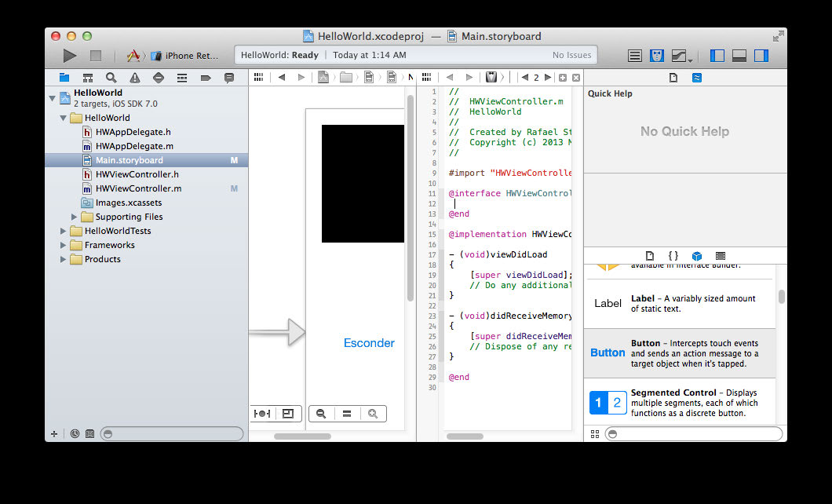The image size is (832, 504).
Task: Hide the Utilities panel
Action: 761,56
